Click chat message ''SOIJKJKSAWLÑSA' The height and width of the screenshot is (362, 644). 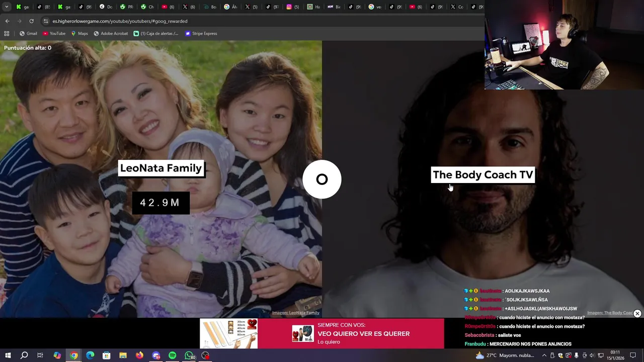tap(526, 300)
